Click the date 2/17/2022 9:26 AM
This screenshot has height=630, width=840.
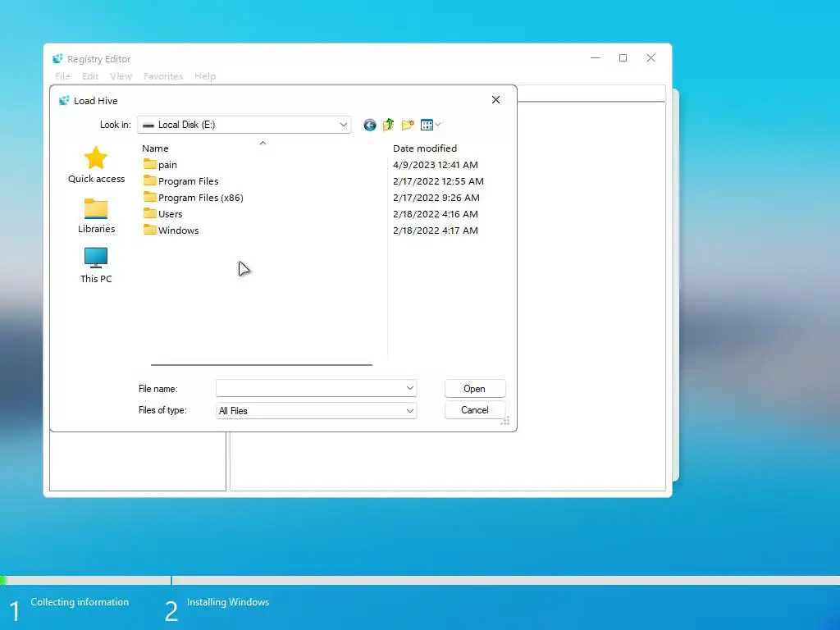tap(436, 198)
